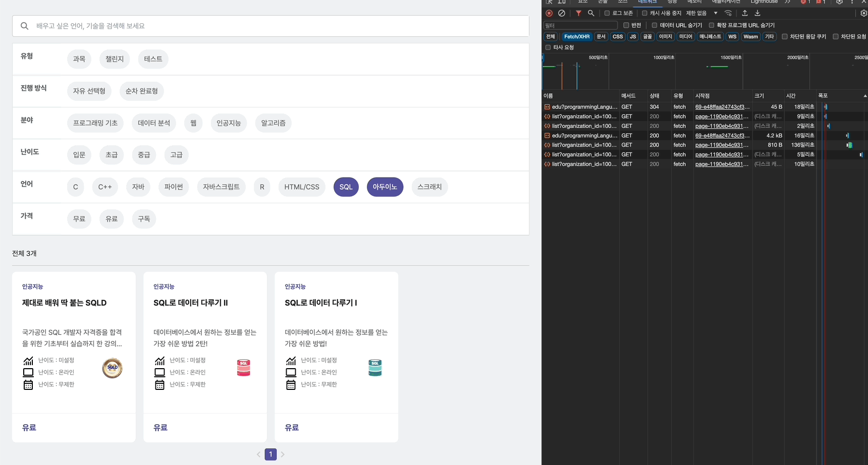Sort requests by 시간 column header
The width and height of the screenshot is (868, 465).
pyautogui.click(x=800, y=96)
